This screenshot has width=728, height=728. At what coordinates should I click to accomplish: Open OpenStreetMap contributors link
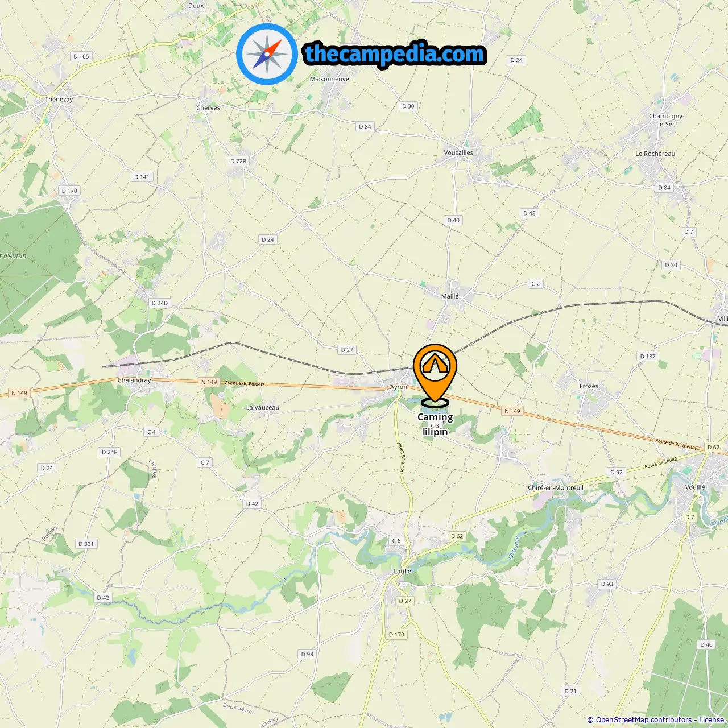point(643,720)
